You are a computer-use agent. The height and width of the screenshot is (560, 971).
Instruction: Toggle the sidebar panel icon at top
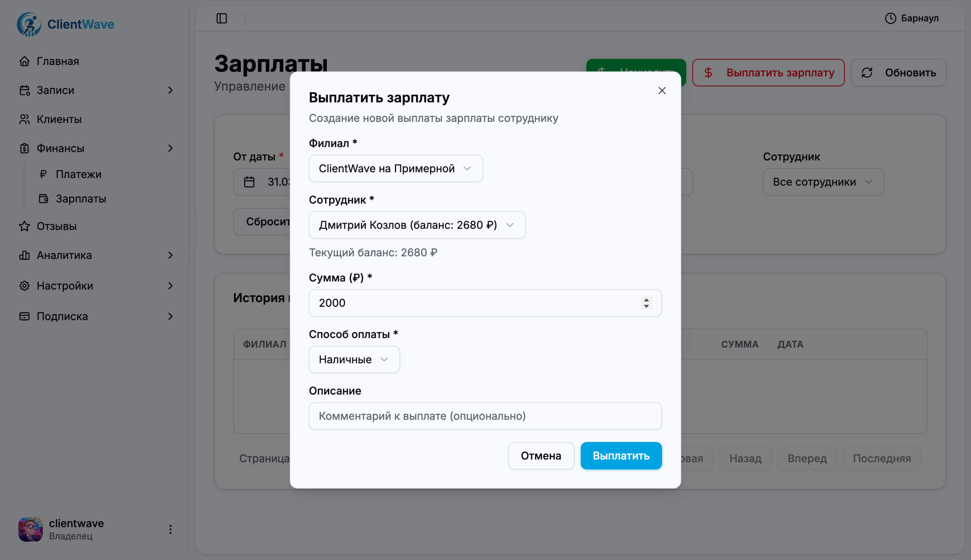click(222, 18)
